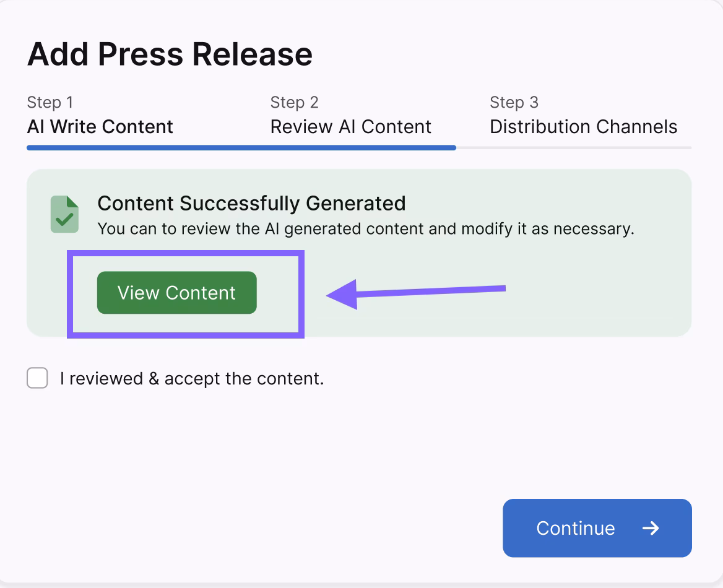Click the Content Successfully Generated title
Viewport: 723px width, 588px height.
(251, 203)
